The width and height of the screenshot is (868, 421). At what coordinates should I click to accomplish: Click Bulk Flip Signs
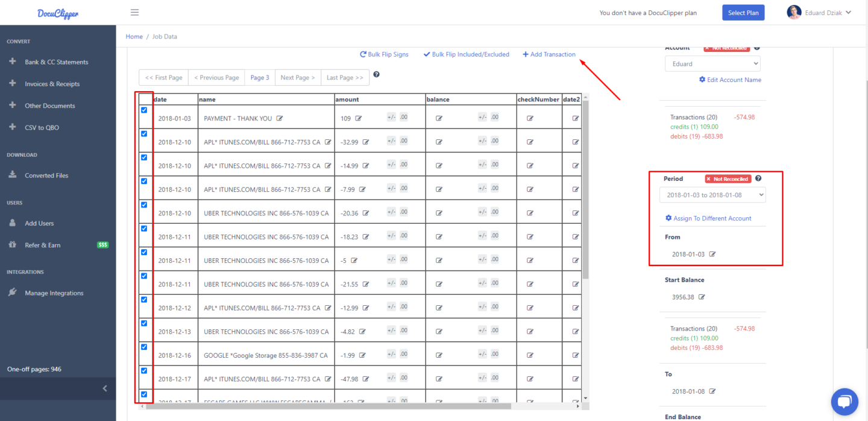pyautogui.click(x=384, y=54)
